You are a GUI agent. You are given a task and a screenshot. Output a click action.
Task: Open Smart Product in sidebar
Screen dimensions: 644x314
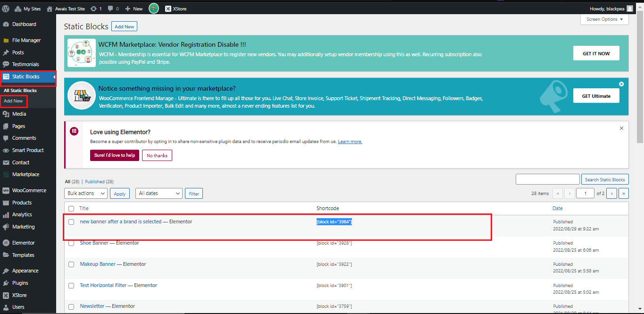pos(28,150)
